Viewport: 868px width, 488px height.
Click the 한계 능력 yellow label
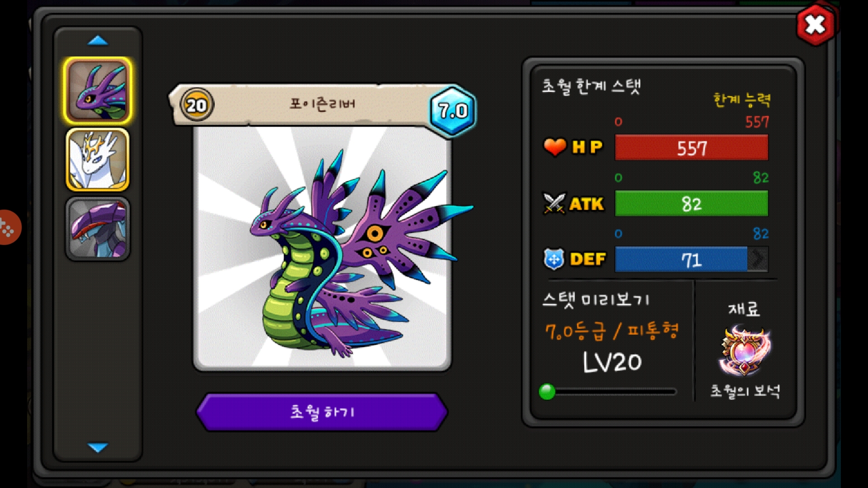[x=742, y=99]
